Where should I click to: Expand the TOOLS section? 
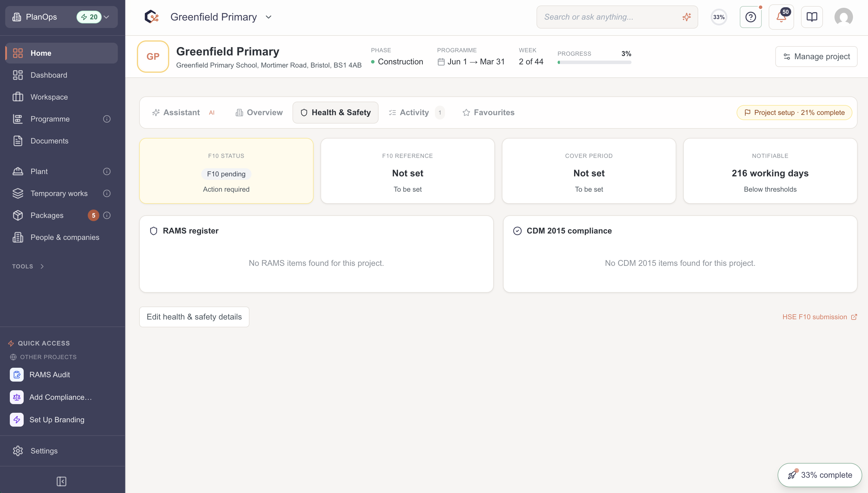tap(28, 266)
